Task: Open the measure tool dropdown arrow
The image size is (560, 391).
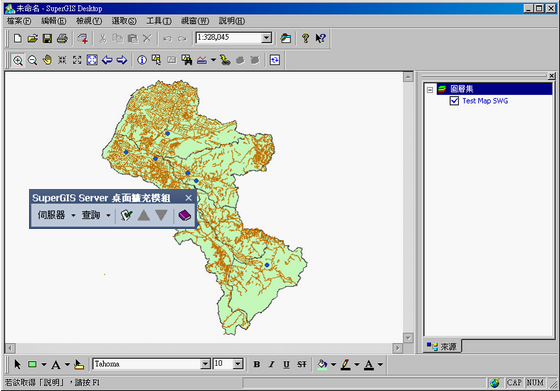Action: [x=213, y=60]
